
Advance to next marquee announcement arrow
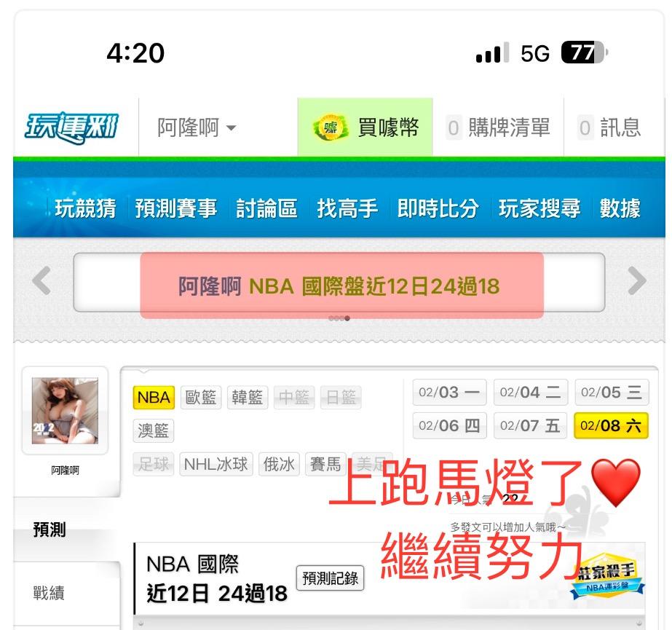pos(637,281)
